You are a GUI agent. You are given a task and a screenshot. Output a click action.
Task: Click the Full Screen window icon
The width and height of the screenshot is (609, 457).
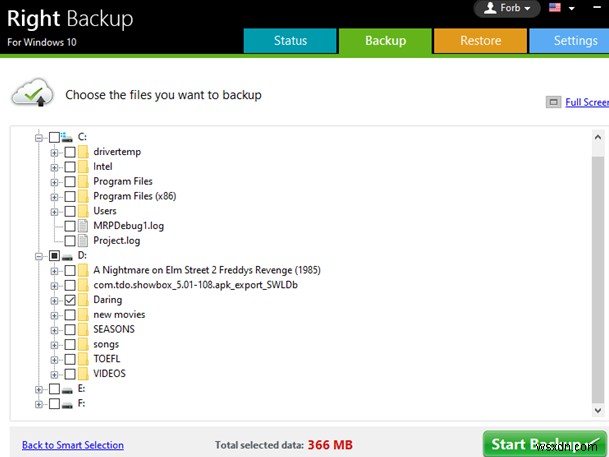[553, 102]
